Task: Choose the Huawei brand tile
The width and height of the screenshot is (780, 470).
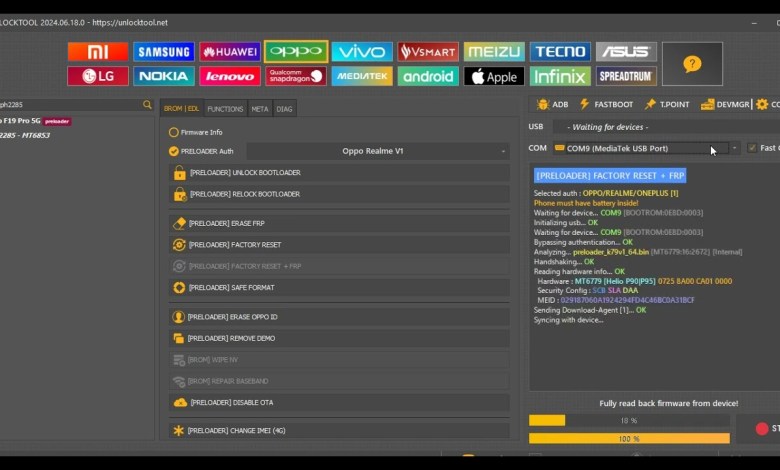Action: [230, 52]
